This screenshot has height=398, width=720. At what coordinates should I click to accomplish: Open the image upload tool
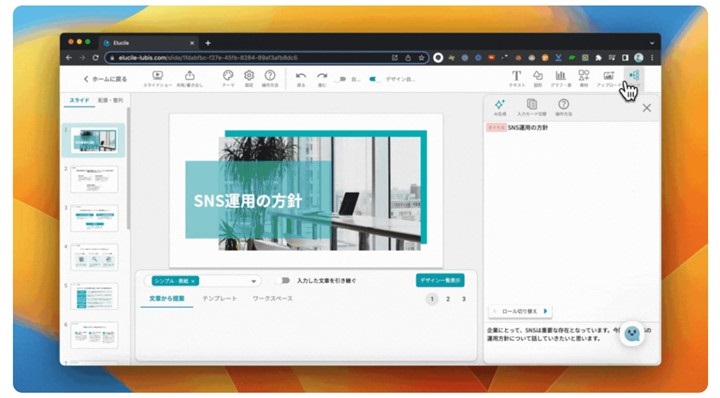(x=609, y=79)
